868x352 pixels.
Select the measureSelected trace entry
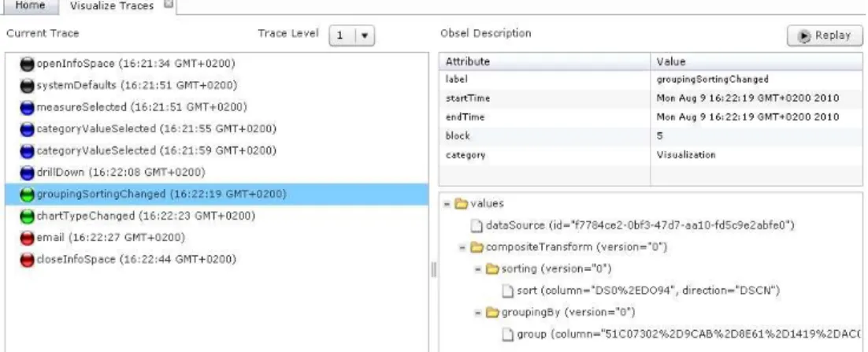click(216, 107)
